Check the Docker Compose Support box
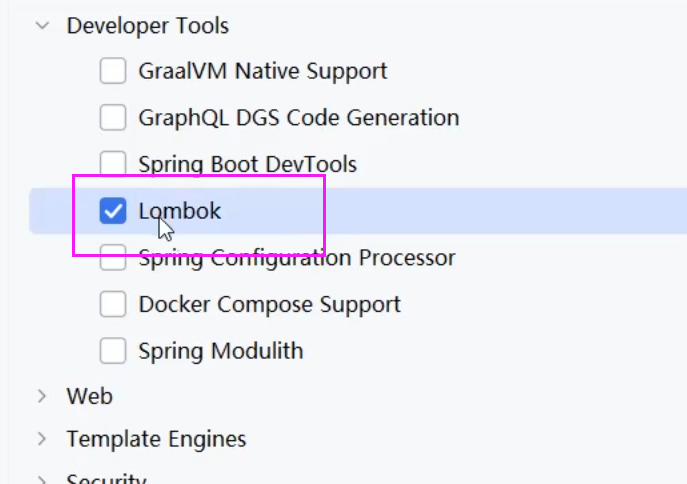This screenshot has width=687, height=484. [x=113, y=304]
